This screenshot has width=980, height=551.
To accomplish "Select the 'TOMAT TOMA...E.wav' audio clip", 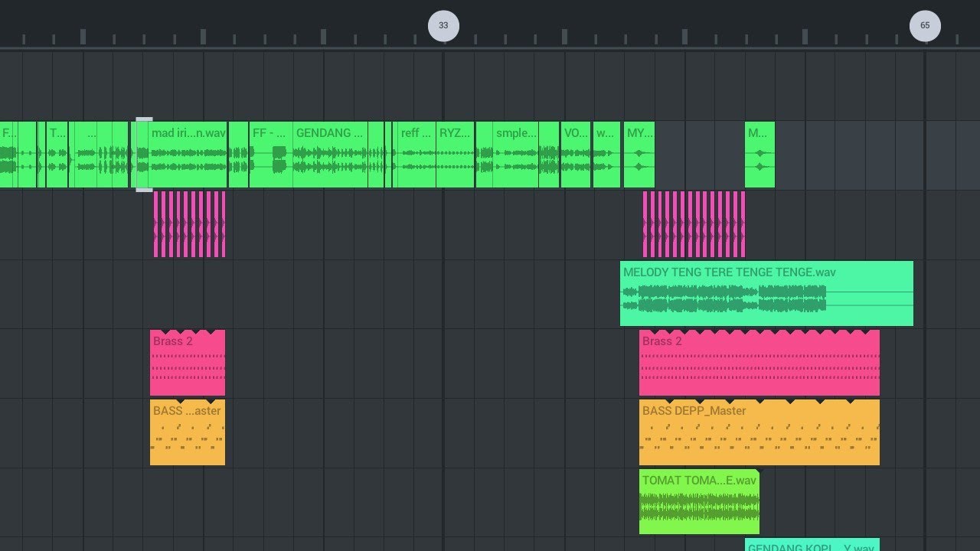I will point(699,502).
